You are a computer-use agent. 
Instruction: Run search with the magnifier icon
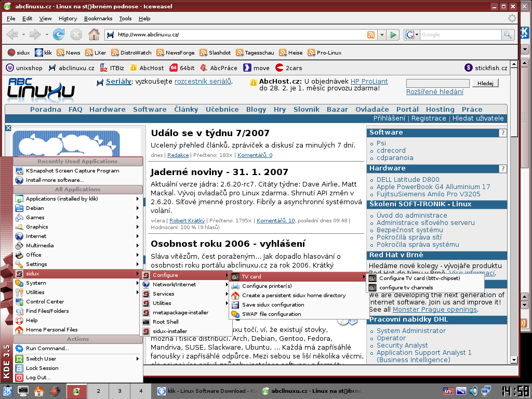(x=508, y=35)
